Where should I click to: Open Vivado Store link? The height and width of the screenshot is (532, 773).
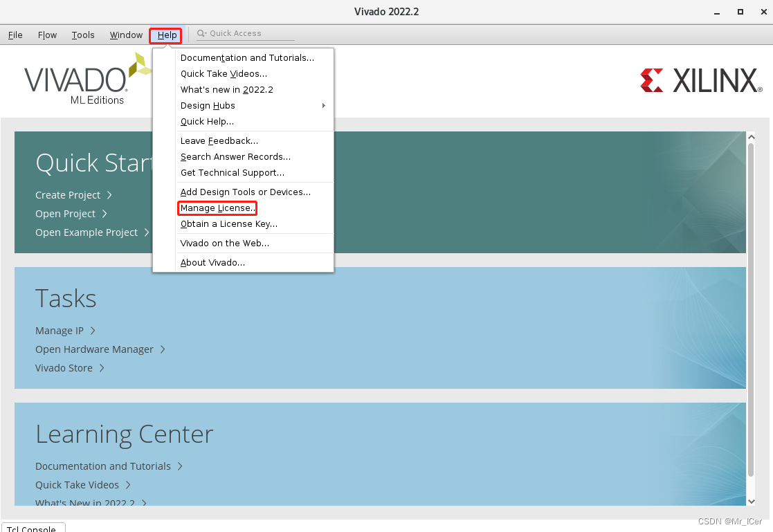[64, 368]
